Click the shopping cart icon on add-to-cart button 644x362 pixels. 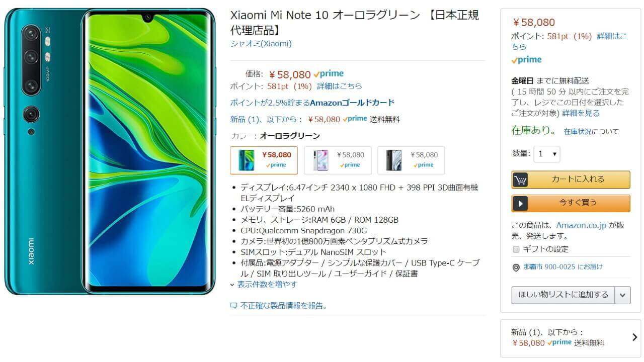[x=520, y=179]
